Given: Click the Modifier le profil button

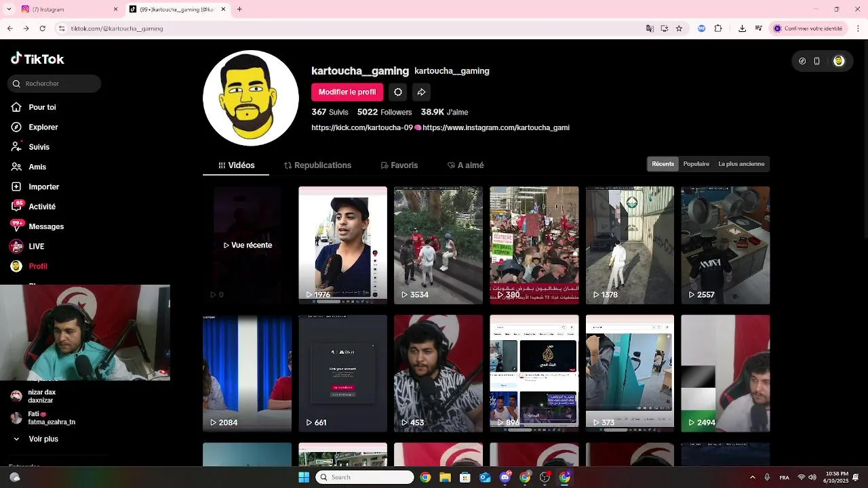Looking at the screenshot, I should click(347, 92).
